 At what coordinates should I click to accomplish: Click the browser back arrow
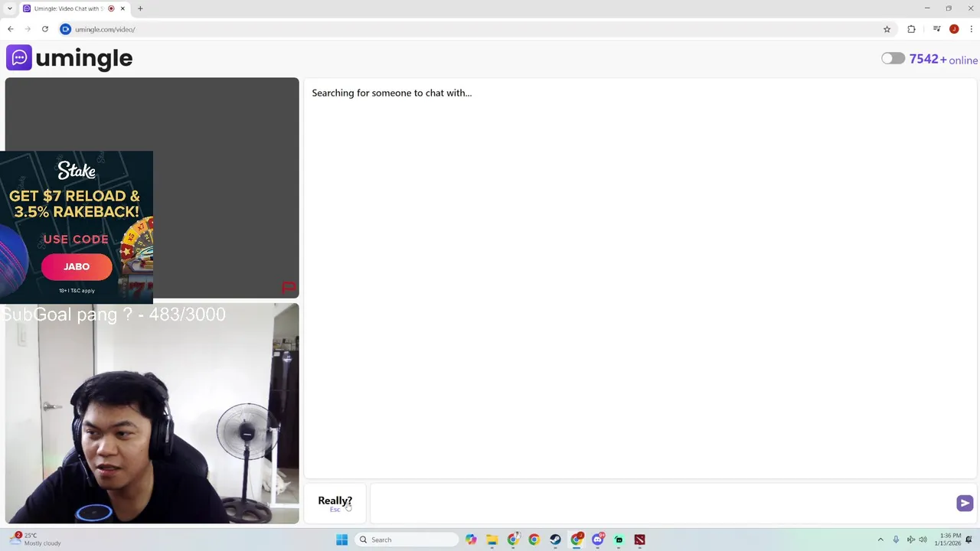(x=11, y=29)
